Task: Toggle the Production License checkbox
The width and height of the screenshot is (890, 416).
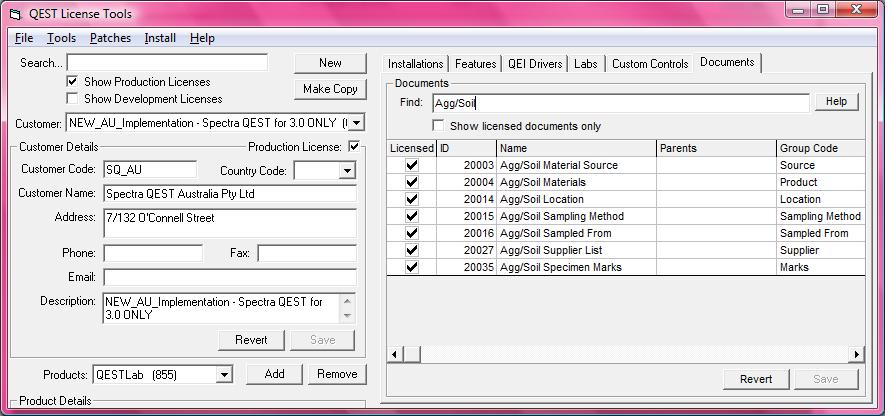Action: point(354,147)
